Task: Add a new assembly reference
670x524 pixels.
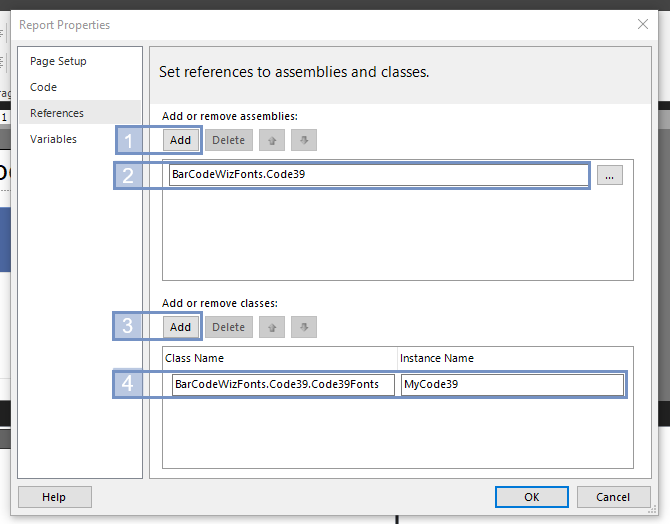Action: (x=180, y=140)
